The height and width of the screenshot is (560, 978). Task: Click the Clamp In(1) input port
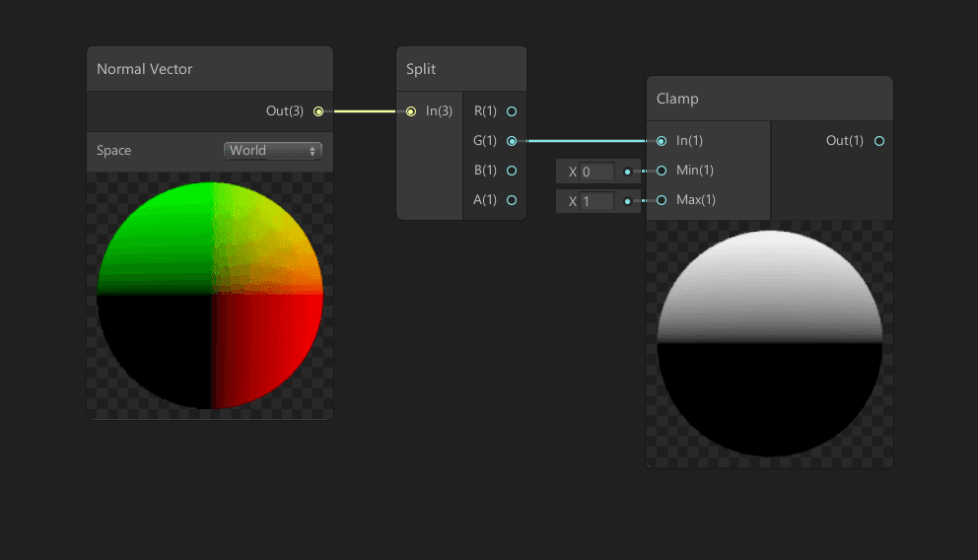pos(662,141)
